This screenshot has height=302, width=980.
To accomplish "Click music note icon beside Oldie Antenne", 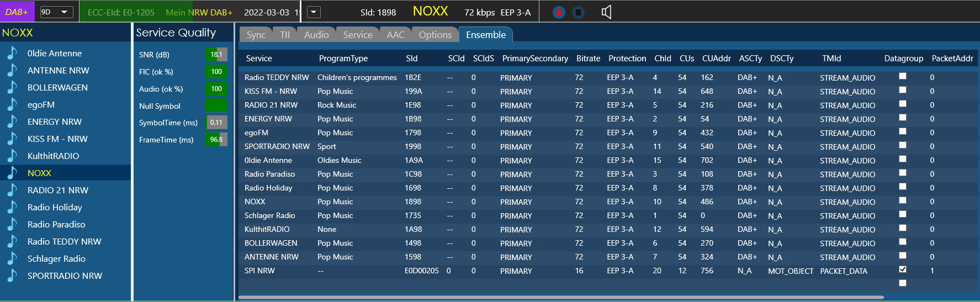I will point(12,53).
